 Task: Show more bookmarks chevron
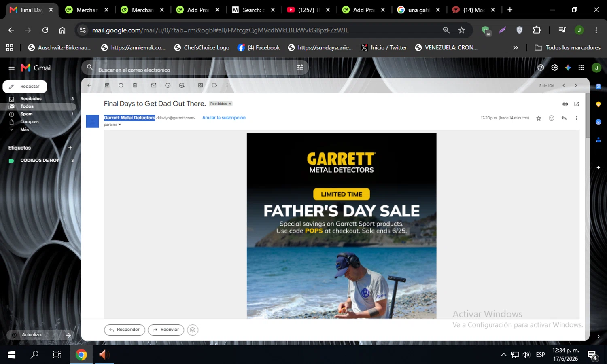coord(516,47)
